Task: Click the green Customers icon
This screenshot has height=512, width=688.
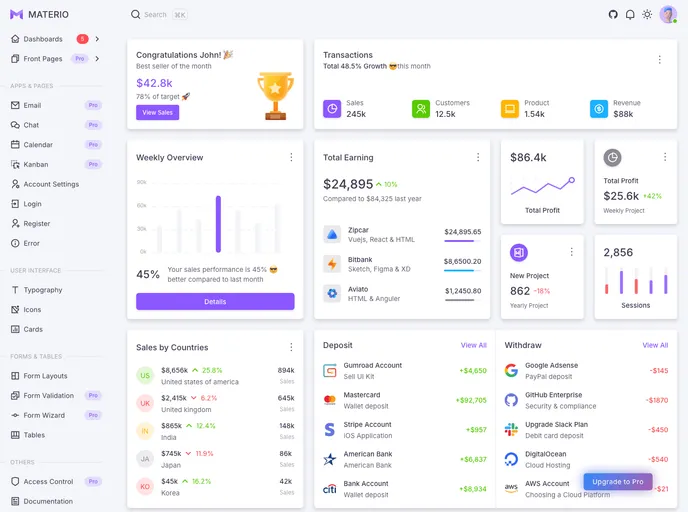Action: [x=421, y=109]
